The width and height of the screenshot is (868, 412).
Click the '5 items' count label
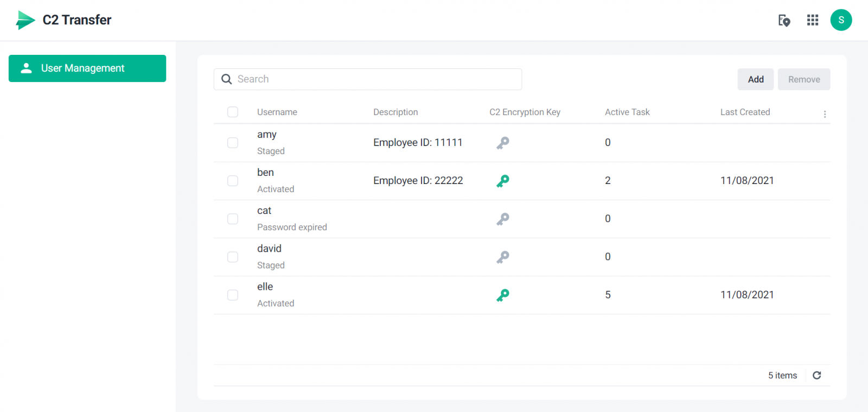pos(782,375)
